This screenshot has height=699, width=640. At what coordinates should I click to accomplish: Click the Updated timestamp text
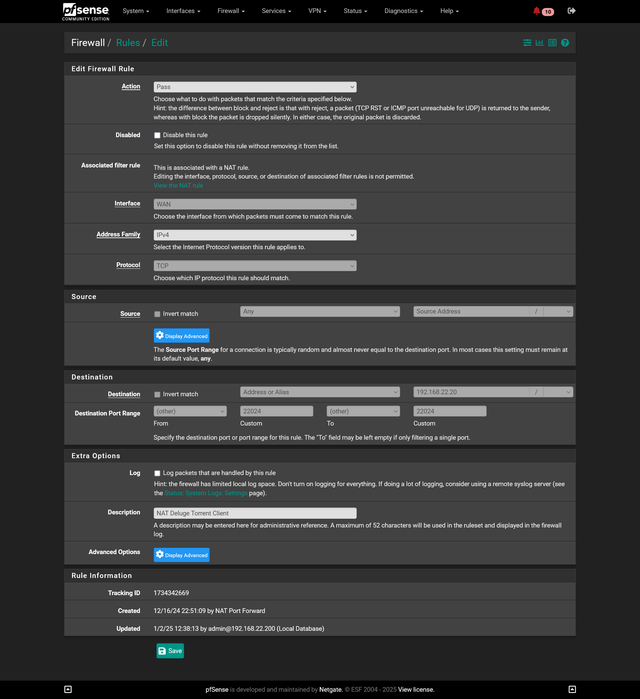click(x=239, y=629)
